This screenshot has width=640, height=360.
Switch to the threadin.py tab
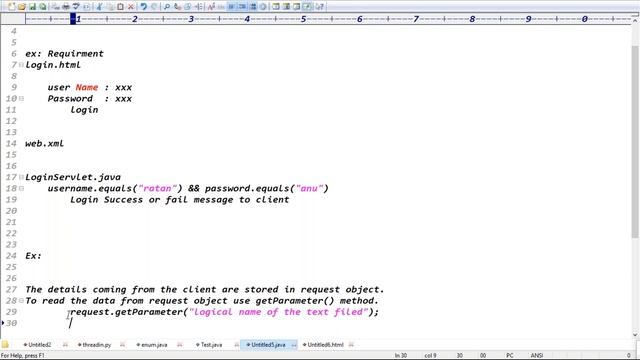point(96,345)
